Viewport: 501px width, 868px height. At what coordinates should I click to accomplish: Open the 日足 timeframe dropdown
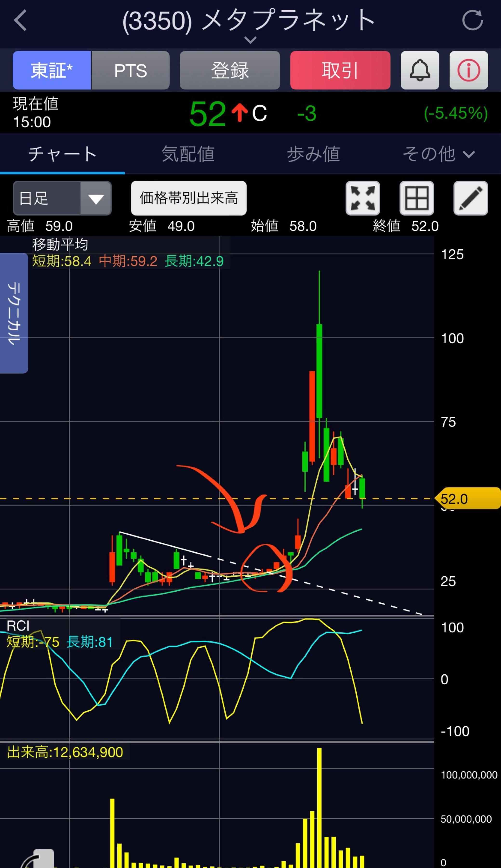(62, 198)
